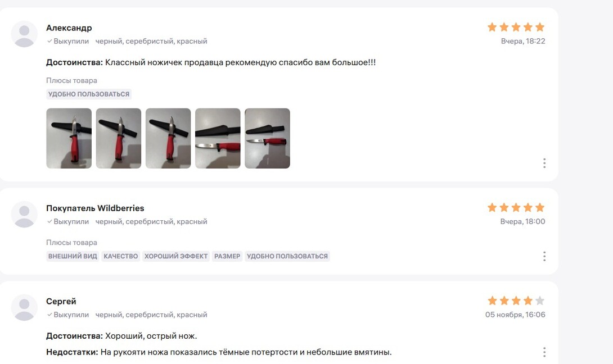Open three-dot menu on Сергей's review

click(x=544, y=352)
